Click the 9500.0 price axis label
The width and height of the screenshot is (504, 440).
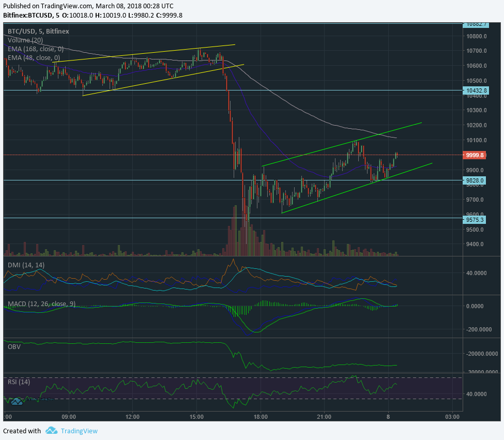(475, 230)
